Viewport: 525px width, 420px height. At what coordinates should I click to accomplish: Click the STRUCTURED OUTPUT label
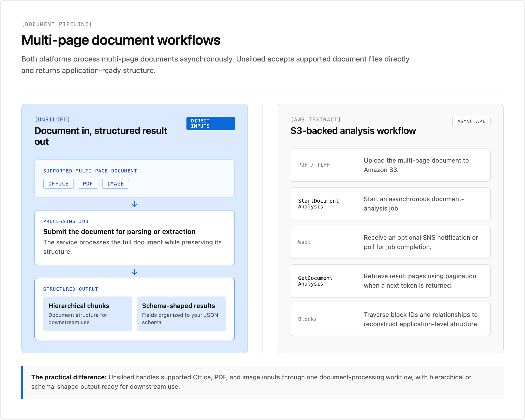[71, 289]
